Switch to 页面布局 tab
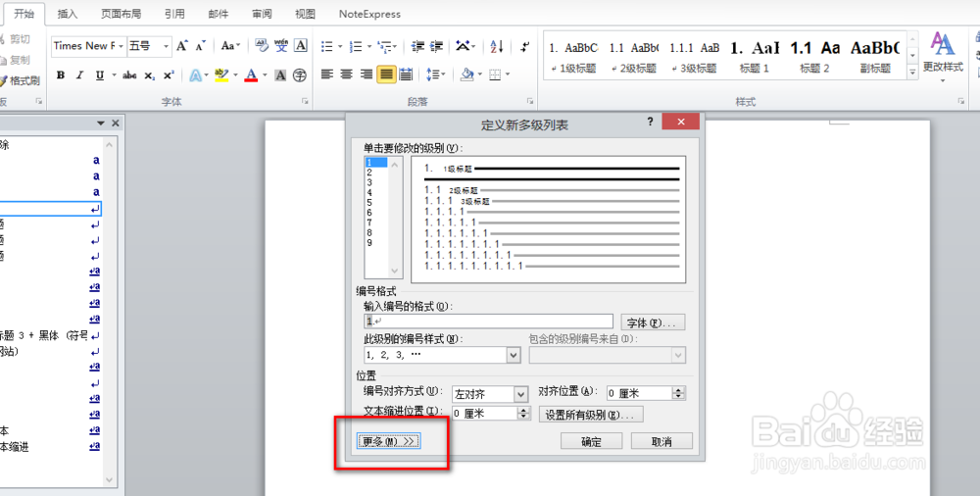 [122, 14]
